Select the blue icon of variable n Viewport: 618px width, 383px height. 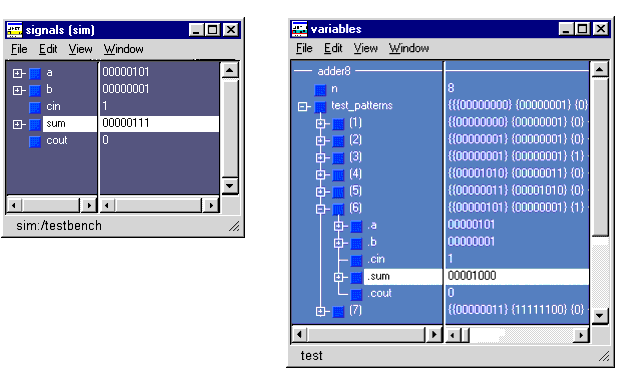click(320, 90)
